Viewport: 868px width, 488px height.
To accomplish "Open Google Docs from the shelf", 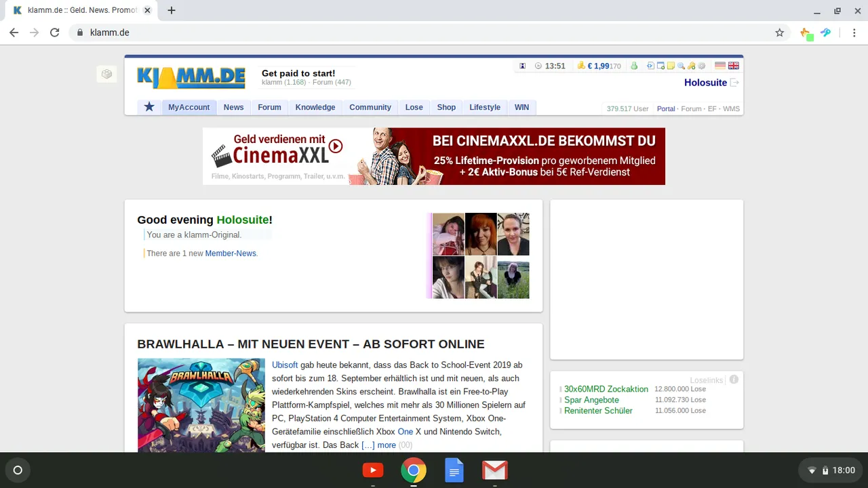I will coord(454,470).
